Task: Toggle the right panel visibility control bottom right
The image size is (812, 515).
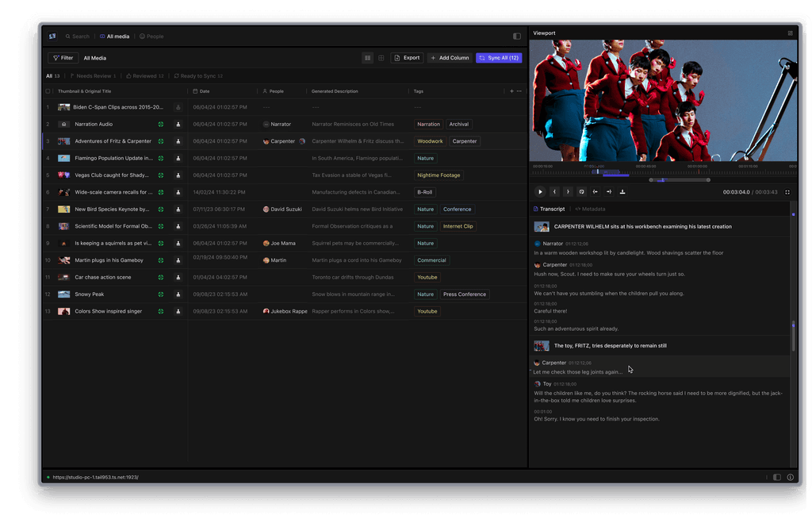Action: click(x=777, y=477)
